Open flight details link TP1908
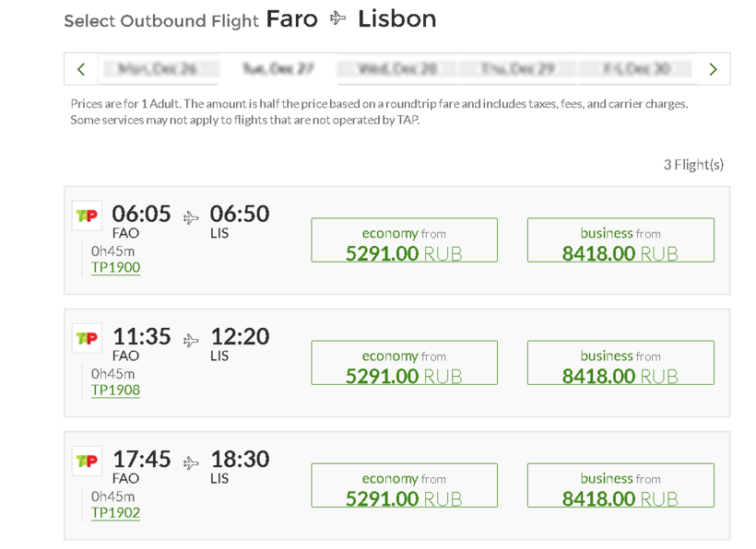The width and height of the screenshot is (756, 549). click(115, 391)
